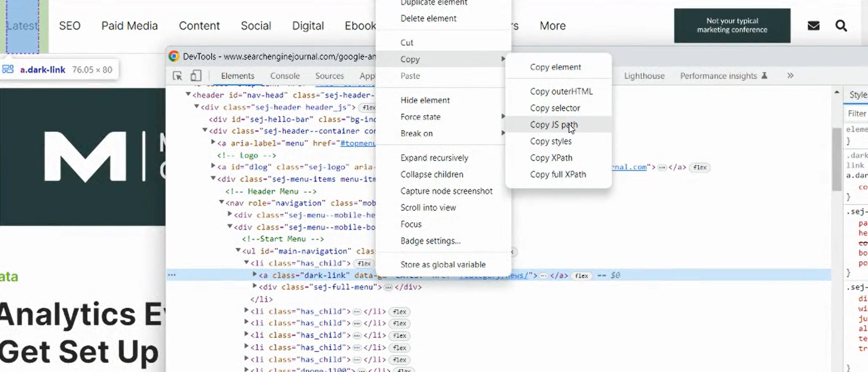Open hidden panels with the double-chevron

790,76
